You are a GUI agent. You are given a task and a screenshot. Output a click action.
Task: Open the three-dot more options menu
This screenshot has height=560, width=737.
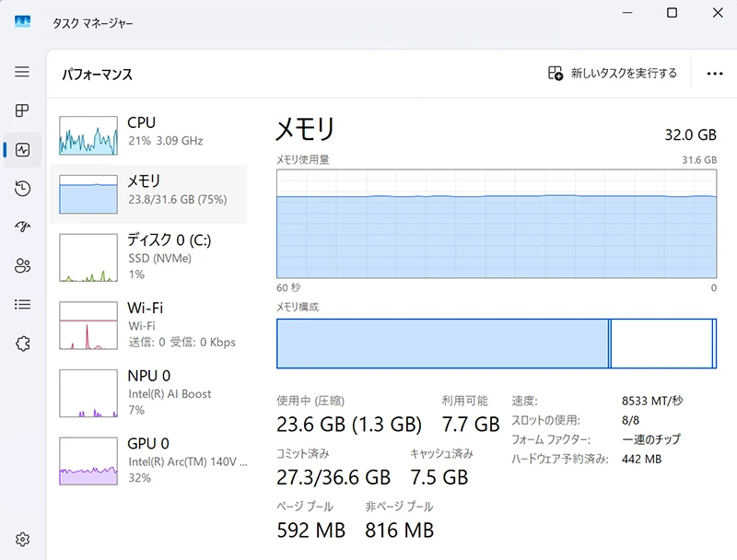(715, 74)
